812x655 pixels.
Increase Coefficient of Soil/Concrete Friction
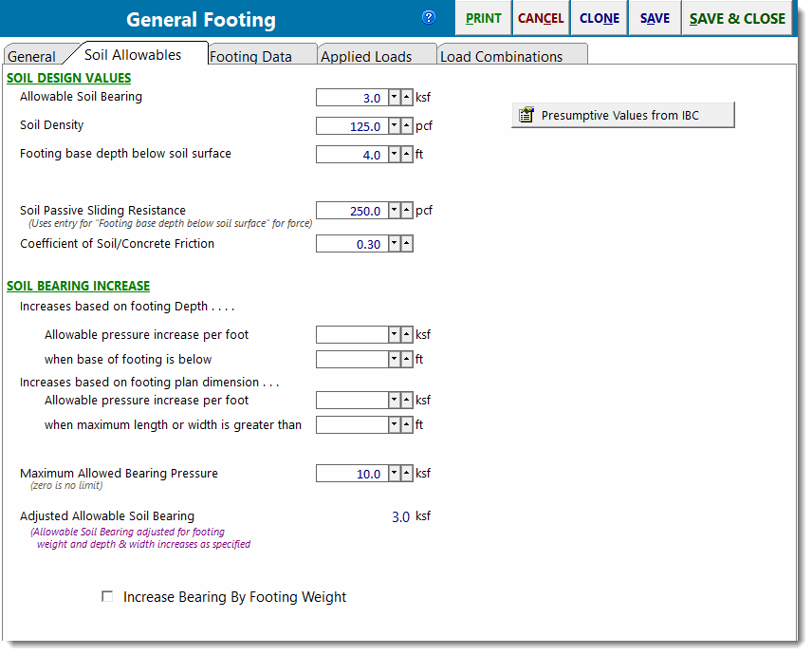[406, 244]
